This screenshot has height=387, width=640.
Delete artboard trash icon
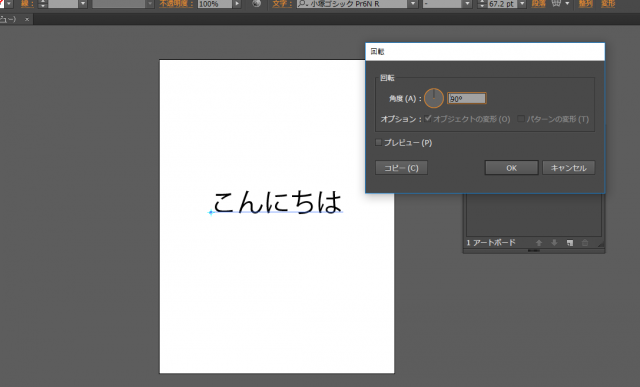click(x=585, y=243)
